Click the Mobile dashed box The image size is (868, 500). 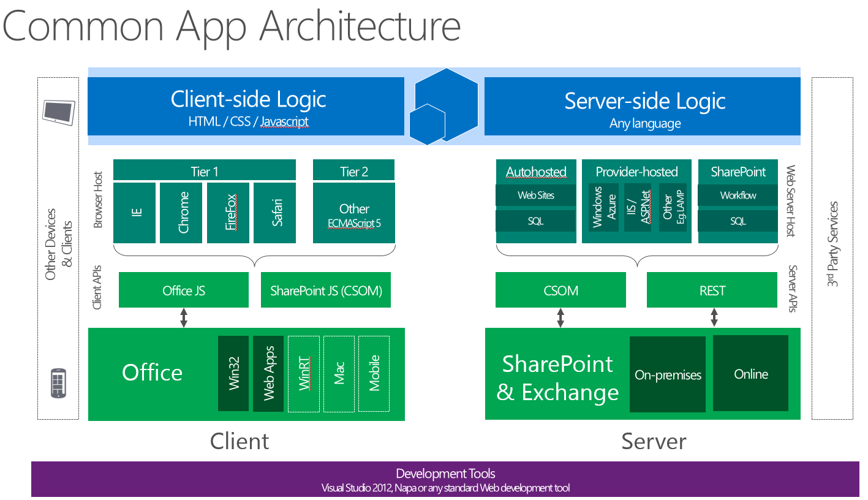point(374,373)
